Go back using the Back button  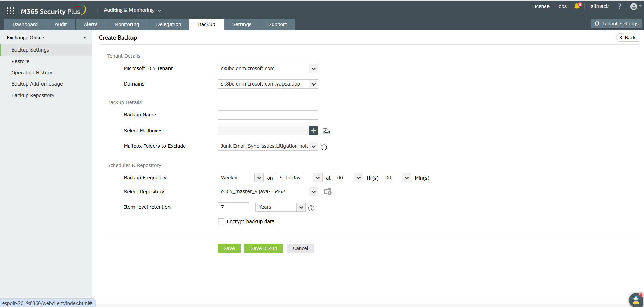[x=628, y=38]
